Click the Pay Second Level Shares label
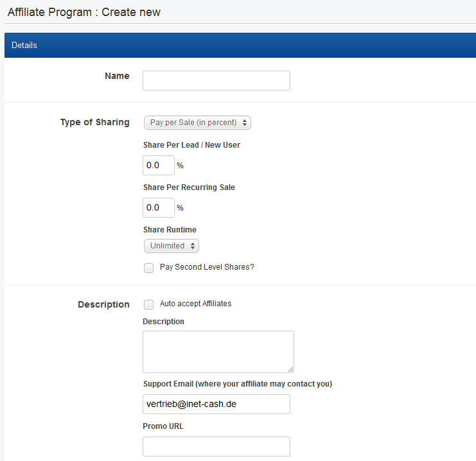The image size is (476, 461). (207, 267)
